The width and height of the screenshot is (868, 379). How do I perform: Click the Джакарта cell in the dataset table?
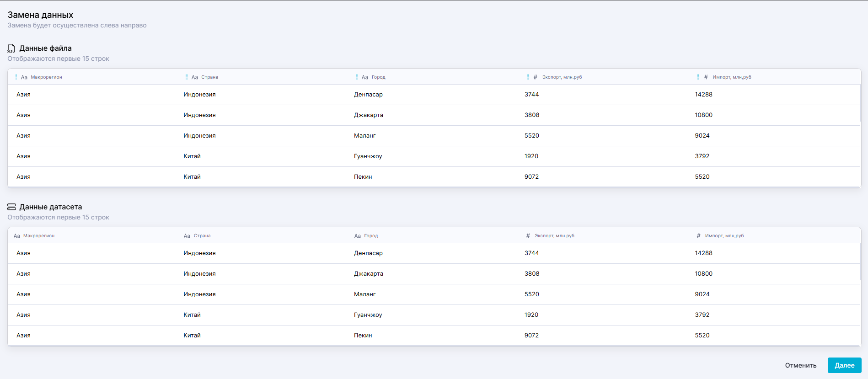[369, 274]
